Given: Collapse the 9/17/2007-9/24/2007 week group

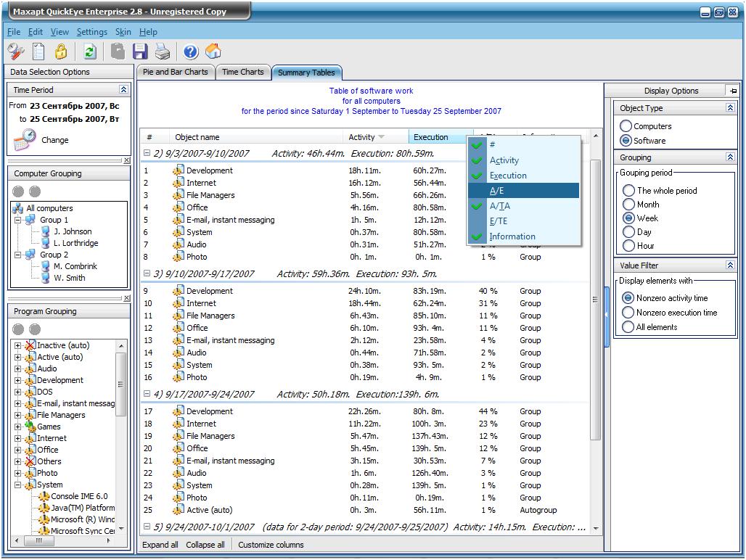Looking at the screenshot, I should pos(147,394).
